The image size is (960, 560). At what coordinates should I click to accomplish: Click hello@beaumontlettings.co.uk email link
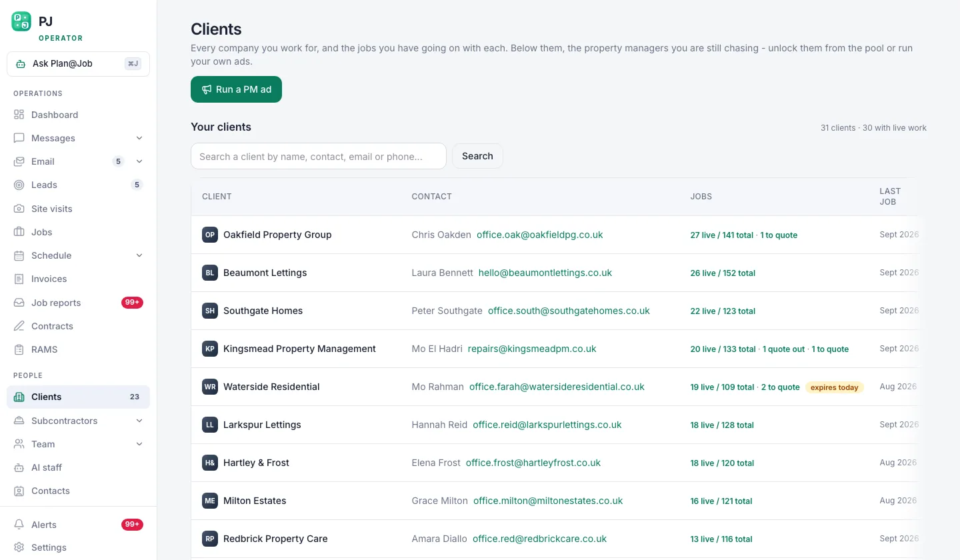click(545, 273)
